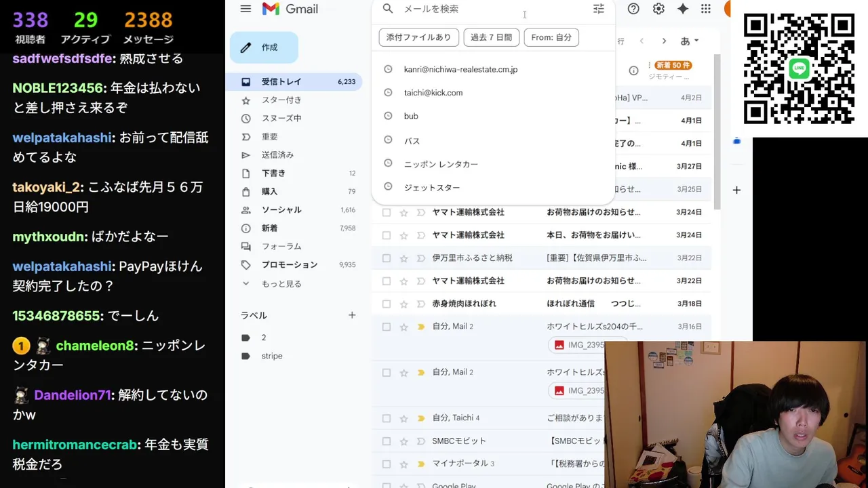Open 新着 category in sidebar
The image size is (868, 488).
click(294, 228)
